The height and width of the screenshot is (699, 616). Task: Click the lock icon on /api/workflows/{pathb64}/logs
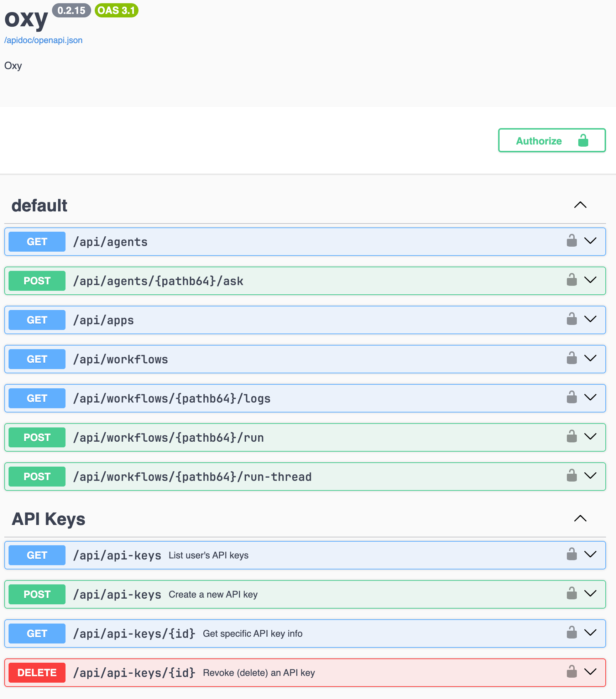click(572, 397)
